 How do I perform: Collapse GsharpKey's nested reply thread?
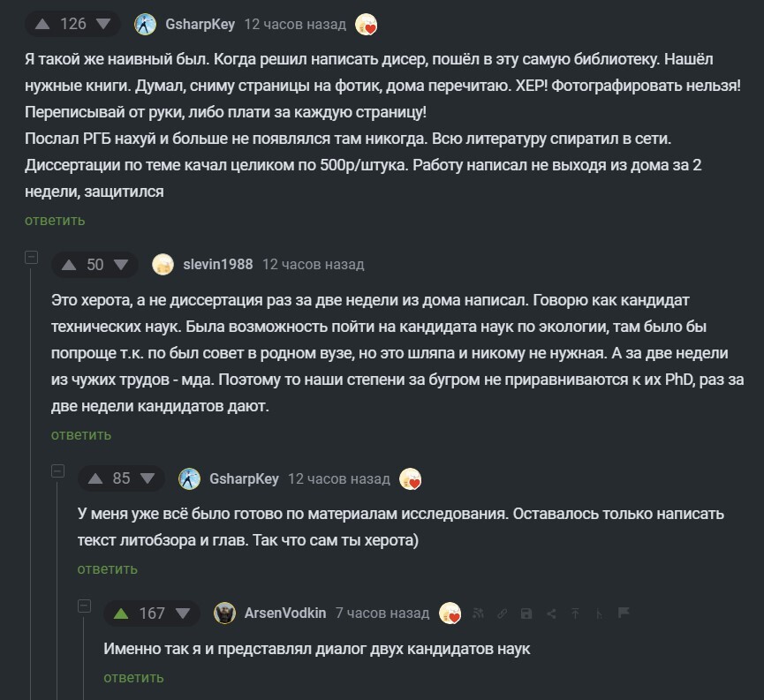[58, 472]
